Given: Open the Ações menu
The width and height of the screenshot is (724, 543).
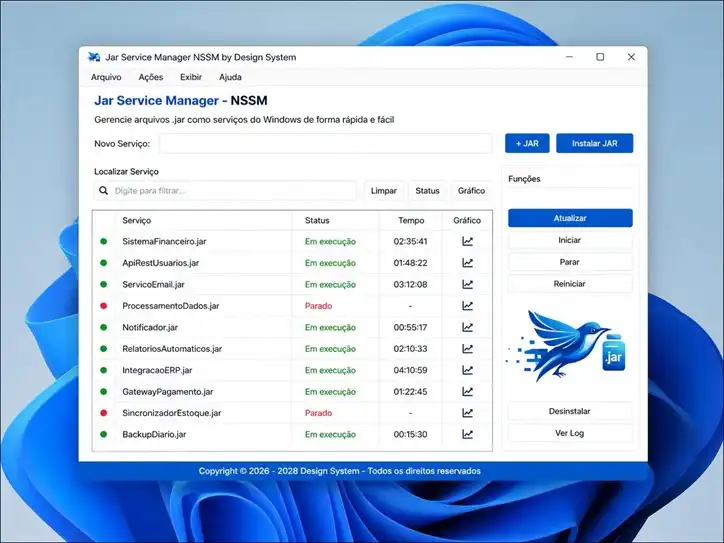Looking at the screenshot, I should (x=151, y=77).
